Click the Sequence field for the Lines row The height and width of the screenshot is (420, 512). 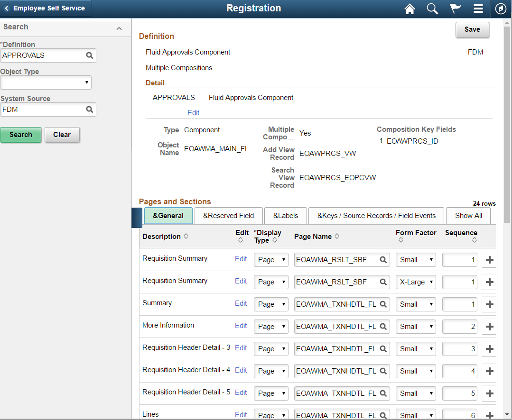tap(459, 414)
